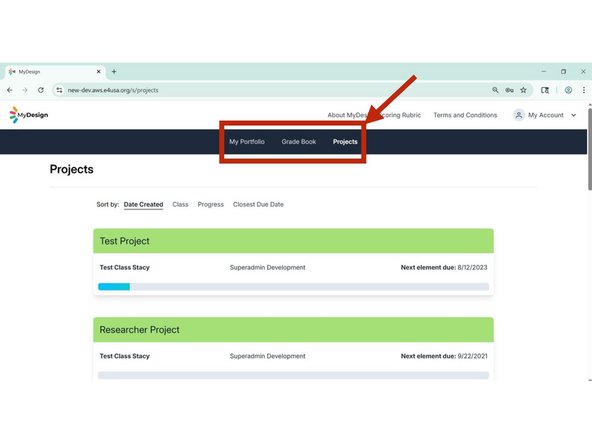This screenshot has height=444, width=592.
Task: Minimize the browser window
Action: (544, 71)
